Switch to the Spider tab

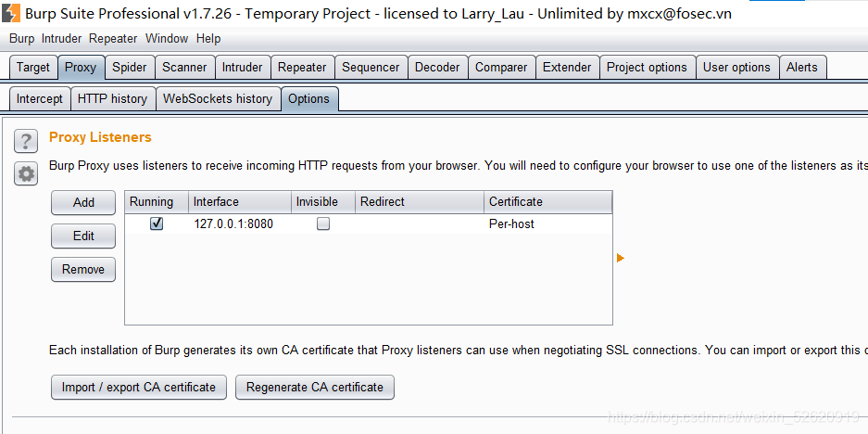tap(130, 67)
